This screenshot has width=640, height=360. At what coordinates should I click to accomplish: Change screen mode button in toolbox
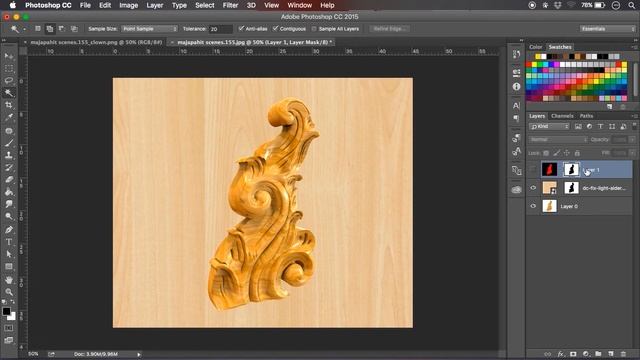(x=9, y=340)
